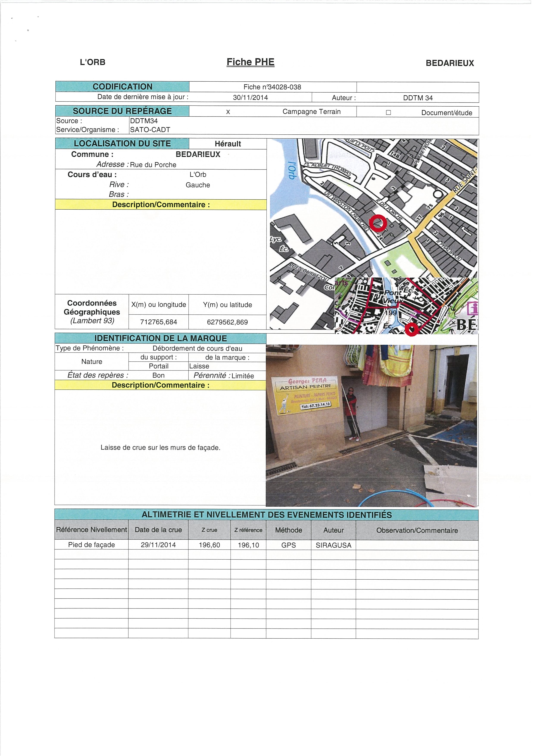The image size is (535, 756).
Task: Click 'Z crue' column header
Action: (x=210, y=530)
